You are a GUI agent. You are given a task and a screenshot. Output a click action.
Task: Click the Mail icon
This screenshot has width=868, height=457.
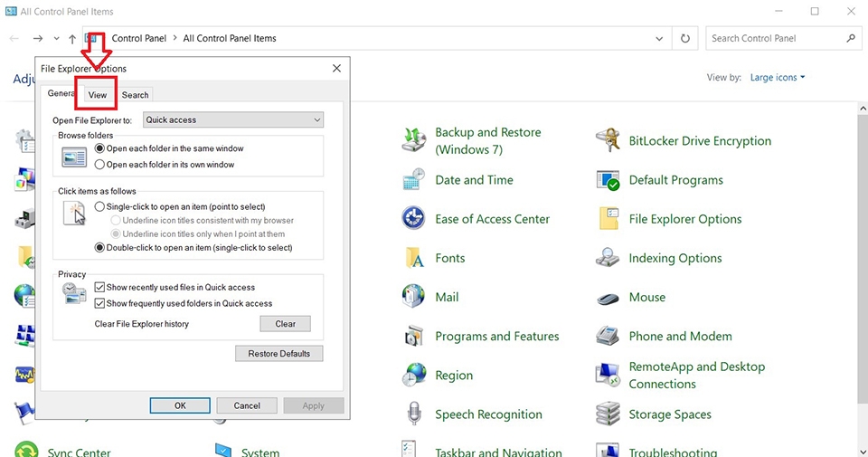413,297
